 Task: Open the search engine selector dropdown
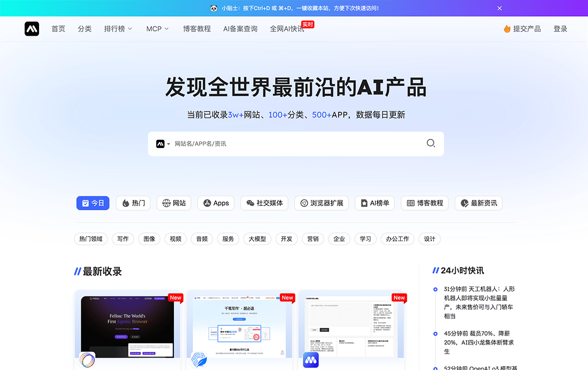[x=163, y=144]
